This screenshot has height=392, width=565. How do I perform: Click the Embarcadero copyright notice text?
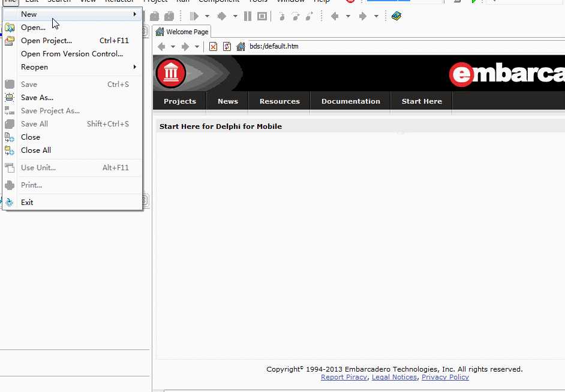tap(395, 369)
